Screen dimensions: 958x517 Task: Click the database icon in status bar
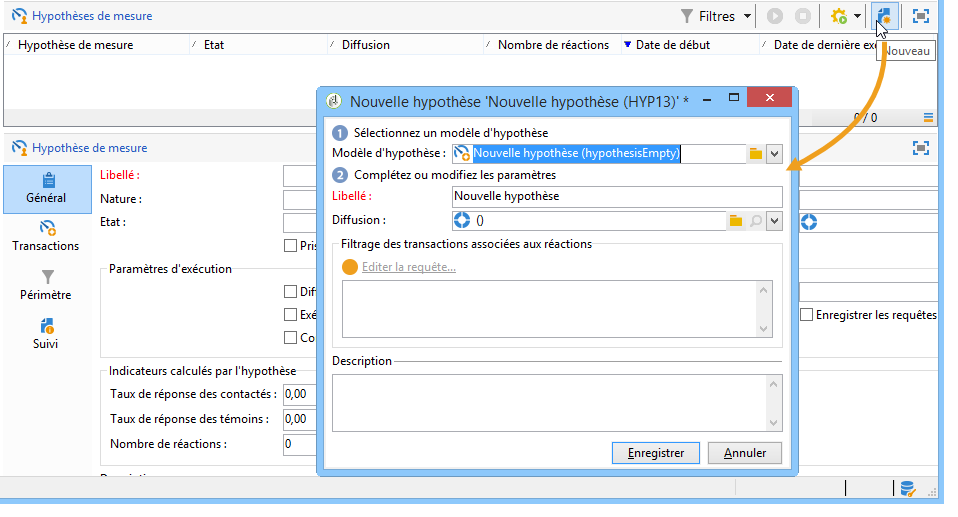pos(907,489)
